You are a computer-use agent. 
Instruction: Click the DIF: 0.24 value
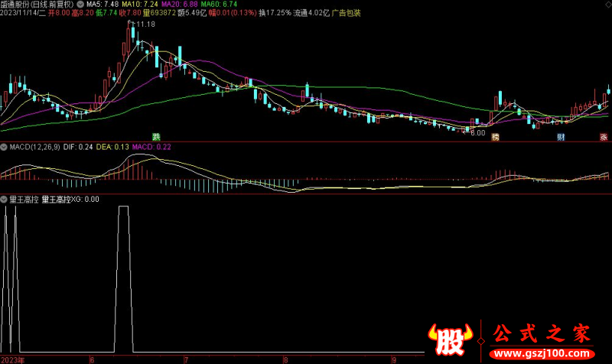coord(78,147)
